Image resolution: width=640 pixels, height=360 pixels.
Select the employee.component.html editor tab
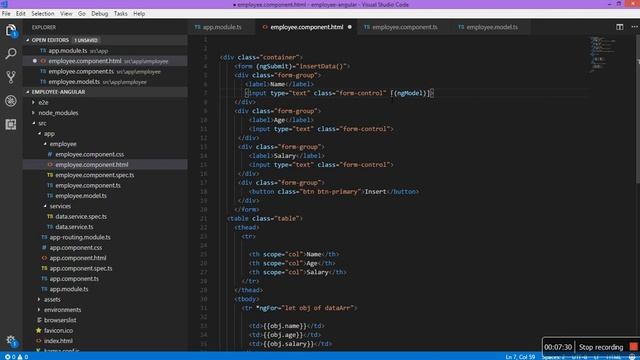click(x=306, y=27)
